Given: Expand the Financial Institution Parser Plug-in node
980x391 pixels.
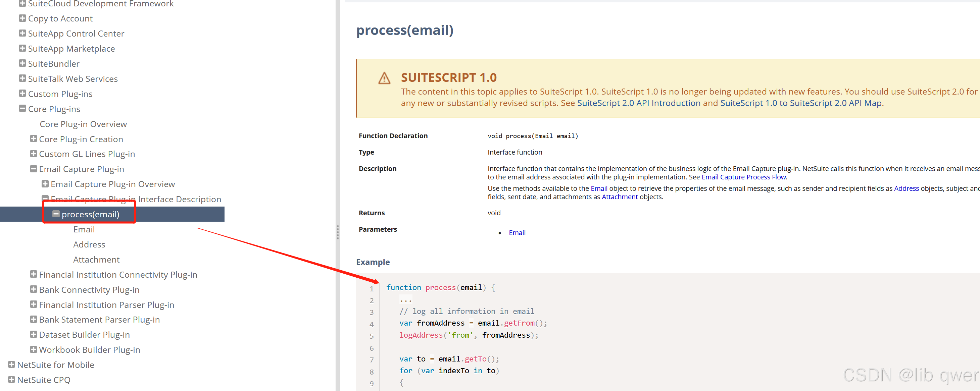Looking at the screenshot, I should 34,304.
